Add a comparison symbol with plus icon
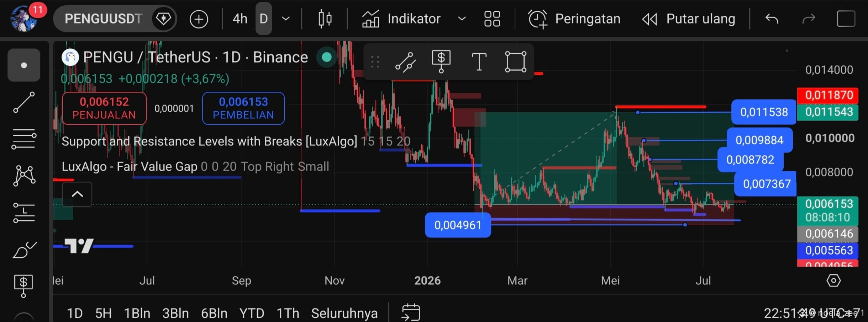868x322 pixels. pyautogui.click(x=199, y=19)
